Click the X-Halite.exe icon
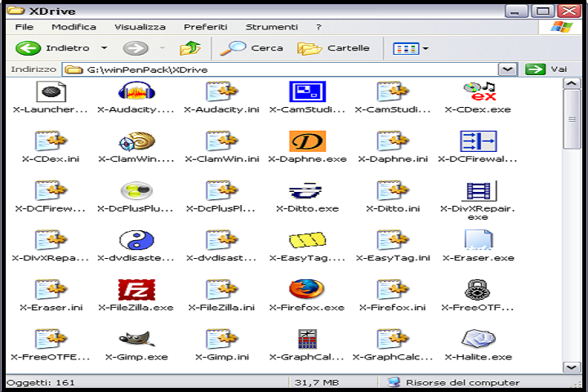The width and height of the screenshot is (588, 392). coord(478,339)
